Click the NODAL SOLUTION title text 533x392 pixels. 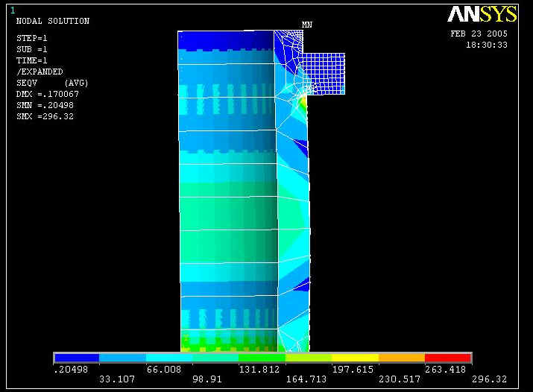tap(53, 21)
